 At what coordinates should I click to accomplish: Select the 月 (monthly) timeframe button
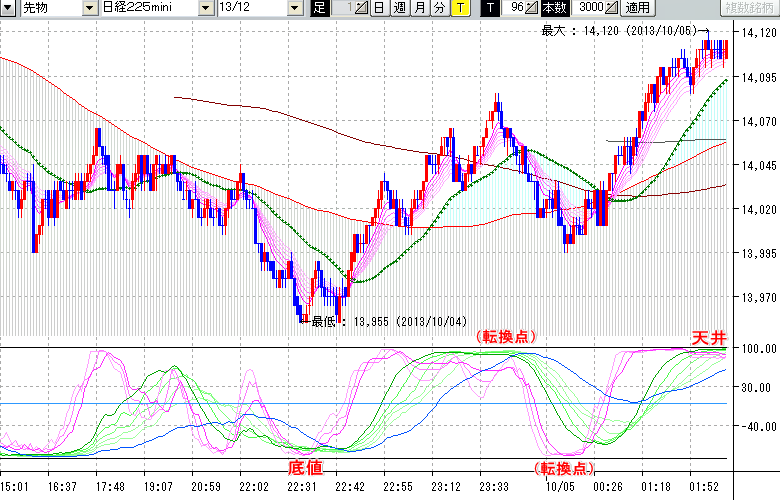(419, 8)
